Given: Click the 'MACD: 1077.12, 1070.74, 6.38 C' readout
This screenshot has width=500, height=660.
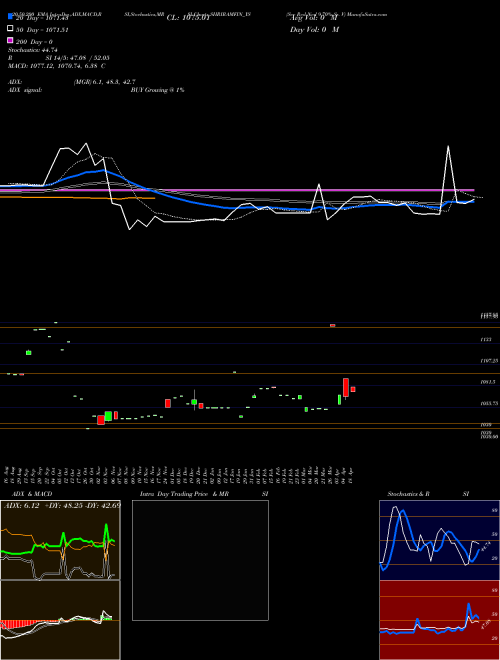Looking at the screenshot, I should (57, 66).
